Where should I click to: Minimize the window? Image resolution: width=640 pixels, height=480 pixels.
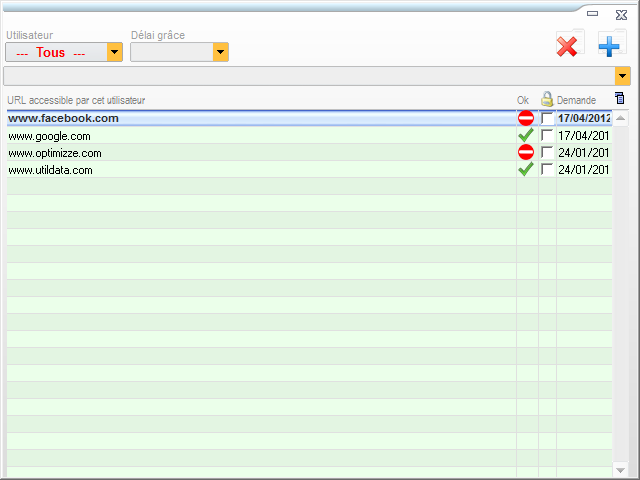tap(593, 14)
